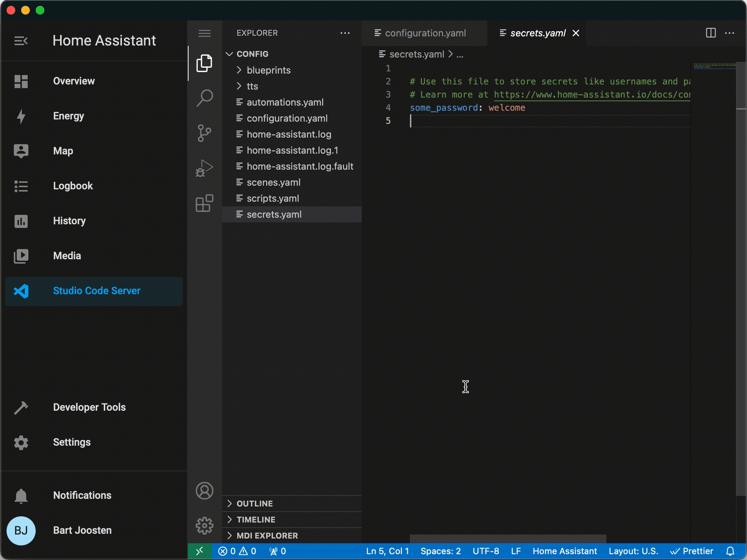Expand the MDI EXPLORER section
Image resolution: width=747 pixels, height=560 pixels.
point(292,536)
